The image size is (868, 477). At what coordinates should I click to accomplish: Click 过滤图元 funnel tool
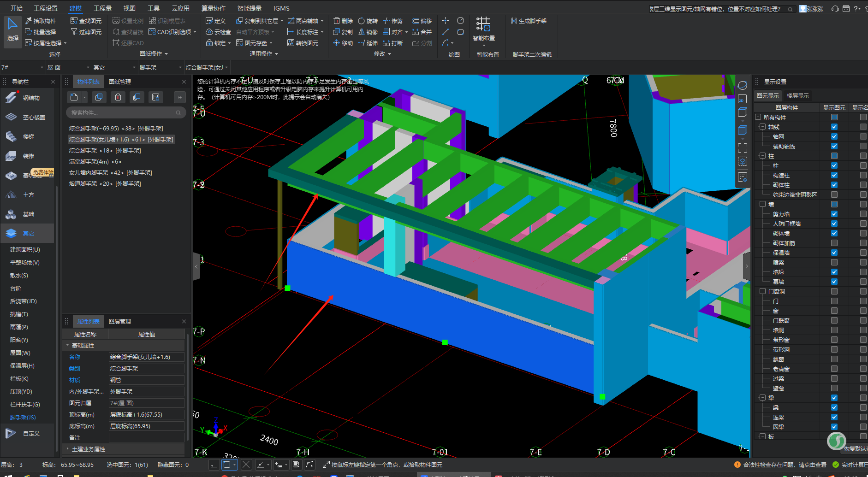pos(86,32)
